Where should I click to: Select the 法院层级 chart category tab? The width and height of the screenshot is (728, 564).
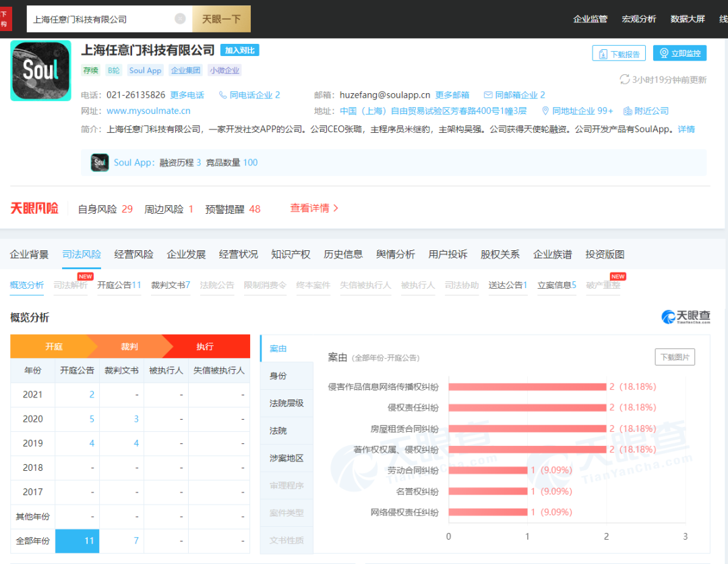coord(287,403)
